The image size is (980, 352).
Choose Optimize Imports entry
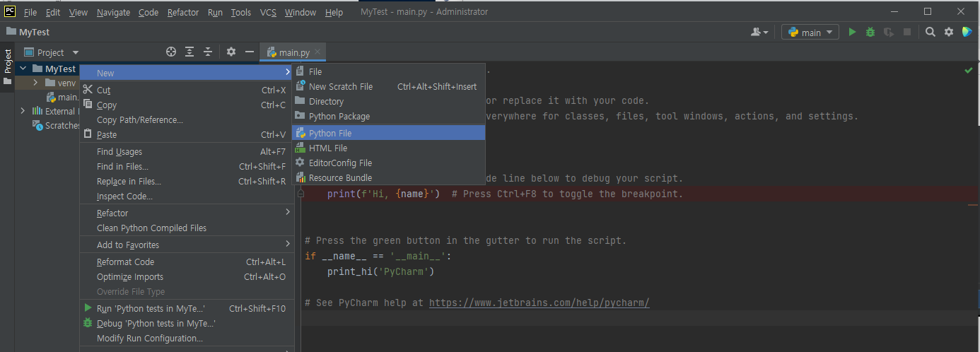[x=187, y=276]
